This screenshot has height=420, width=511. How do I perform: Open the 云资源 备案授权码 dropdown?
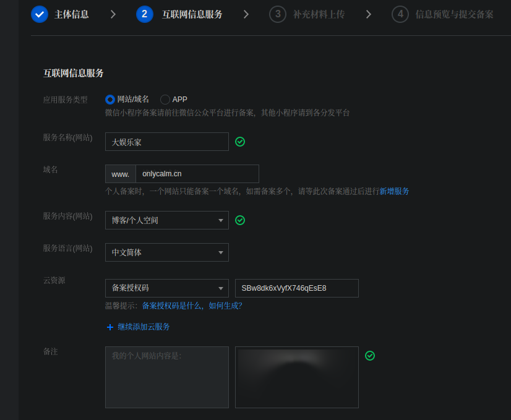click(x=167, y=288)
